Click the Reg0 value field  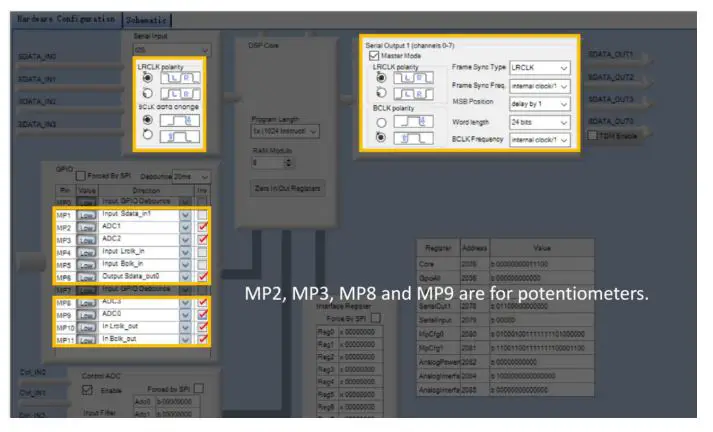(361, 332)
